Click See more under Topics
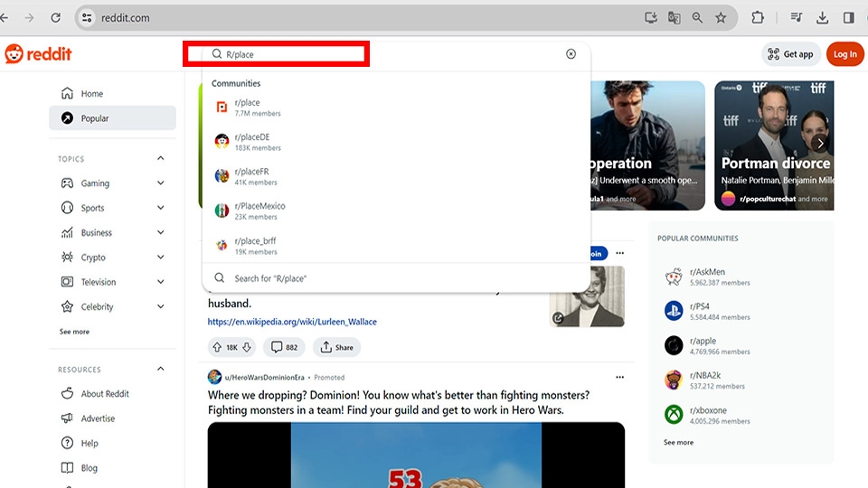This screenshot has width=868, height=488. tap(74, 332)
